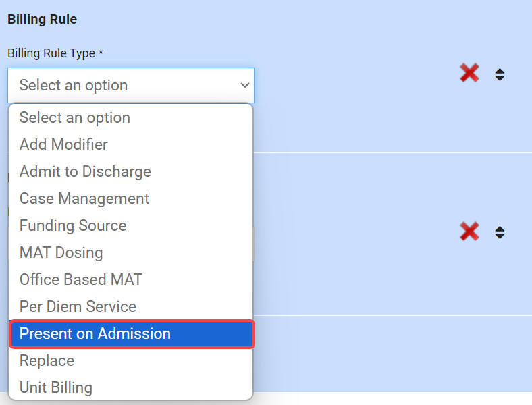Pick 'MAT Dosing' from the dropdown list
Screen dimensions: 532x405
[x=61, y=252]
